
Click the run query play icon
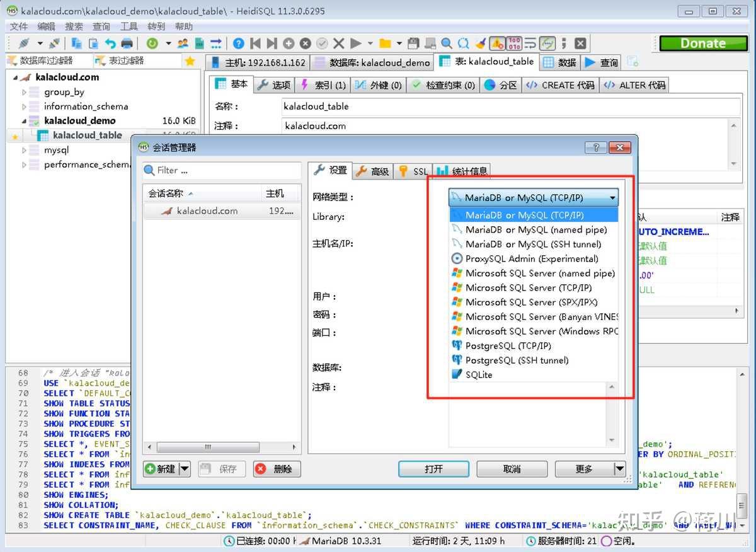tap(356, 43)
